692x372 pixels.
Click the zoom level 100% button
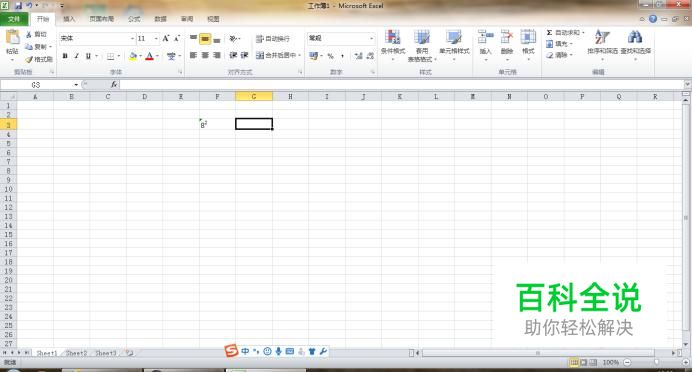(610, 362)
